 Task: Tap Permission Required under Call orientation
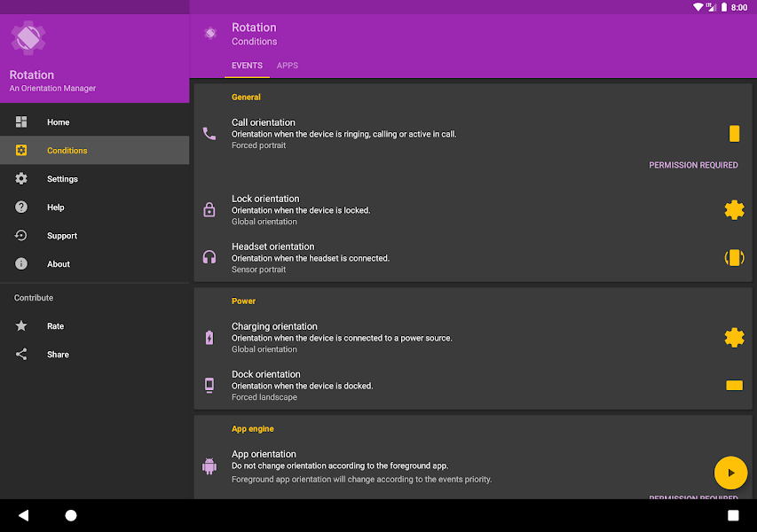click(x=693, y=165)
